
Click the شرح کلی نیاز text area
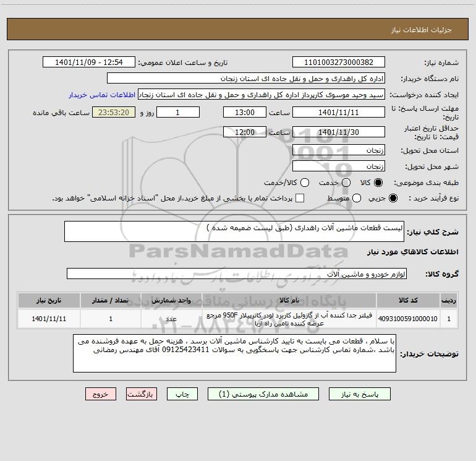234,231
